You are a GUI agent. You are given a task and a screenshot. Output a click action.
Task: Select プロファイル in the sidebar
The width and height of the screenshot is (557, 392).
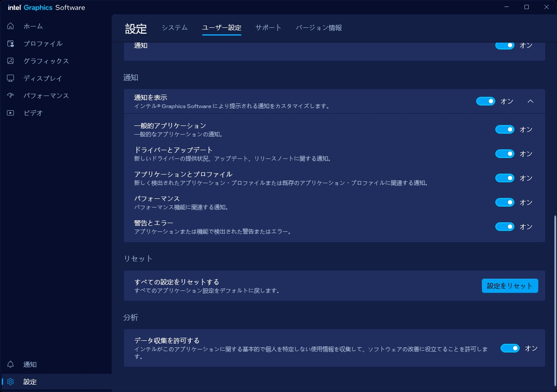tap(56, 43)
